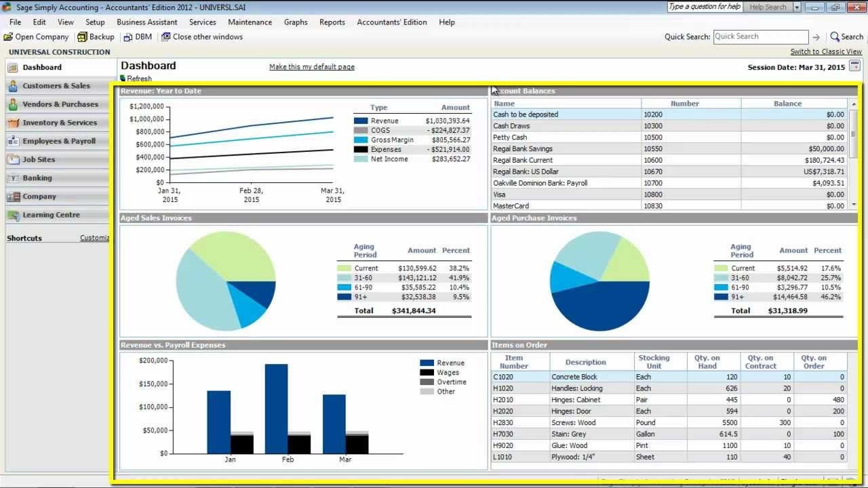Select the Oakville Dominion Bank: Payroll row
The image size is (868, 488).
[x=669, y=183]
